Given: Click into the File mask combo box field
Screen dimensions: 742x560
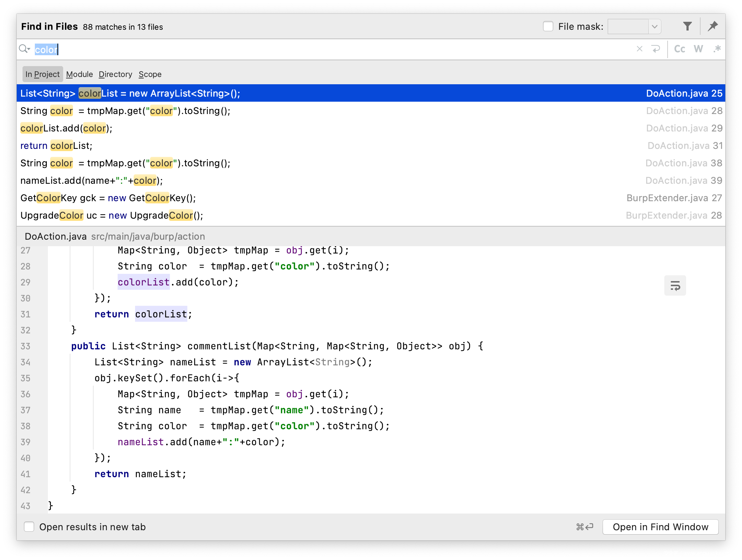Looking at the screenshot, I should tap(628, 27).
